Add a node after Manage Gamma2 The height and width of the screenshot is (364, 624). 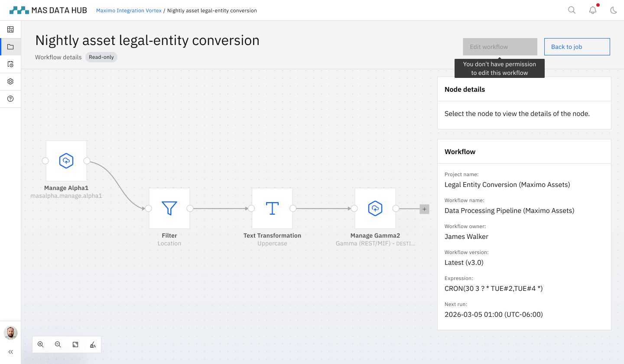click(x=424, y=209)
